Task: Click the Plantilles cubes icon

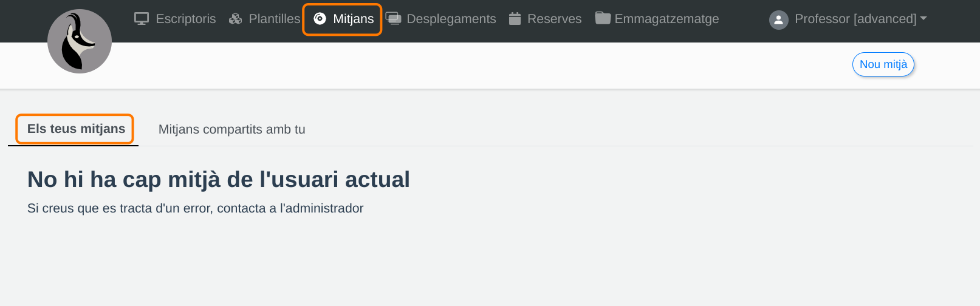Action: pyautogui.click(x=235, y=19)
